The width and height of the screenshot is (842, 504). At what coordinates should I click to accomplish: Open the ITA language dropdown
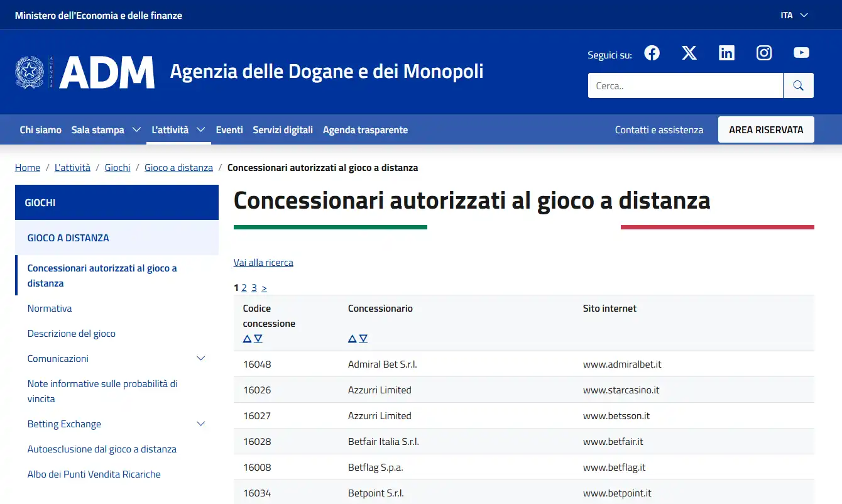click(x=794, y=15)
